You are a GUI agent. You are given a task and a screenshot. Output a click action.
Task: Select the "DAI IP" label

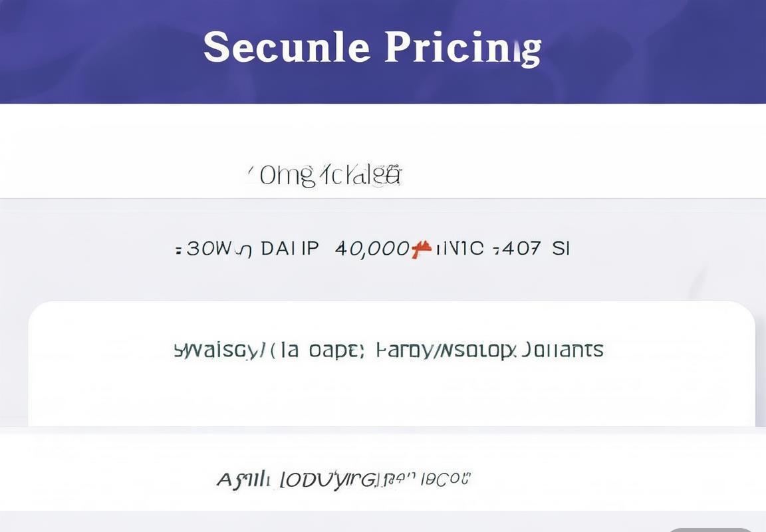[290, 249]
